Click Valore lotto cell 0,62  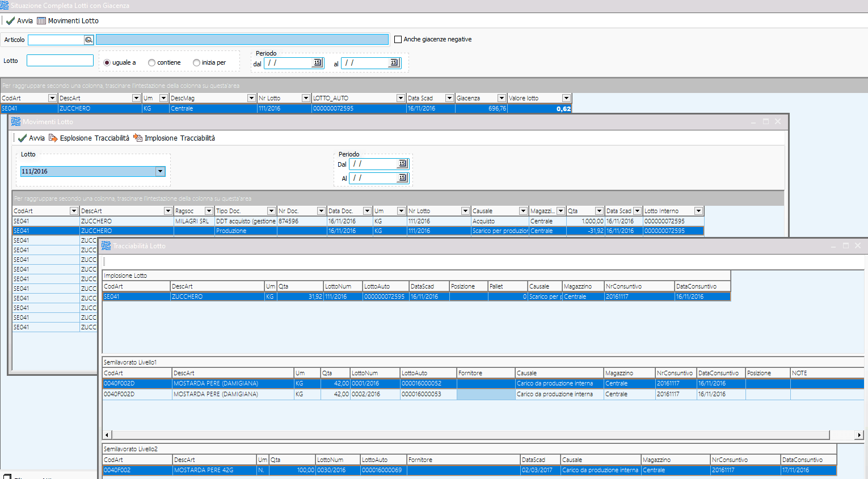540,108
